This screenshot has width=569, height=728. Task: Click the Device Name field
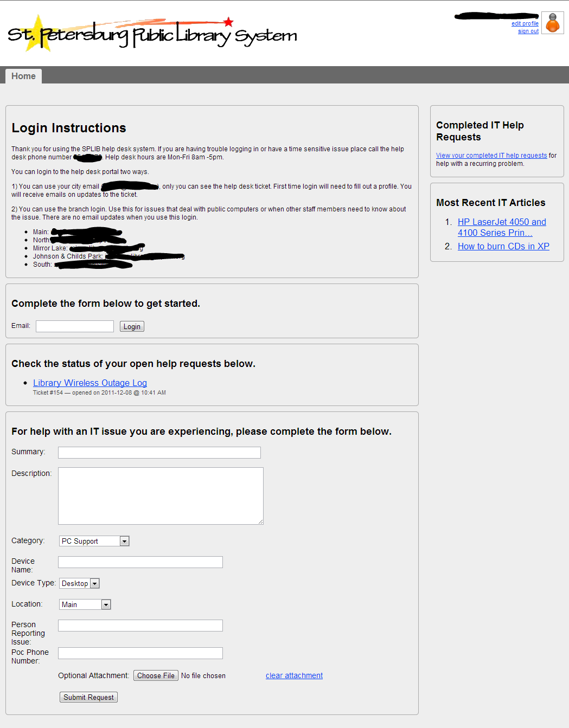140,562
